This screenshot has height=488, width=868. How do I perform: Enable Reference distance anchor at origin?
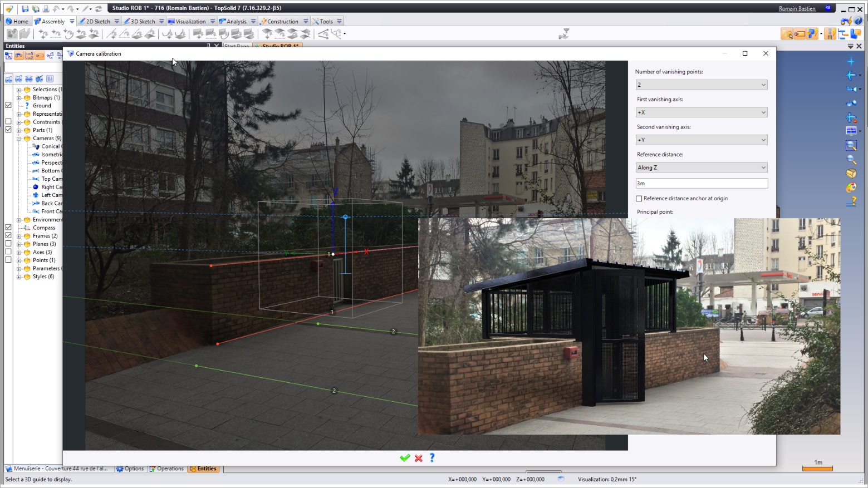point(639,199)
